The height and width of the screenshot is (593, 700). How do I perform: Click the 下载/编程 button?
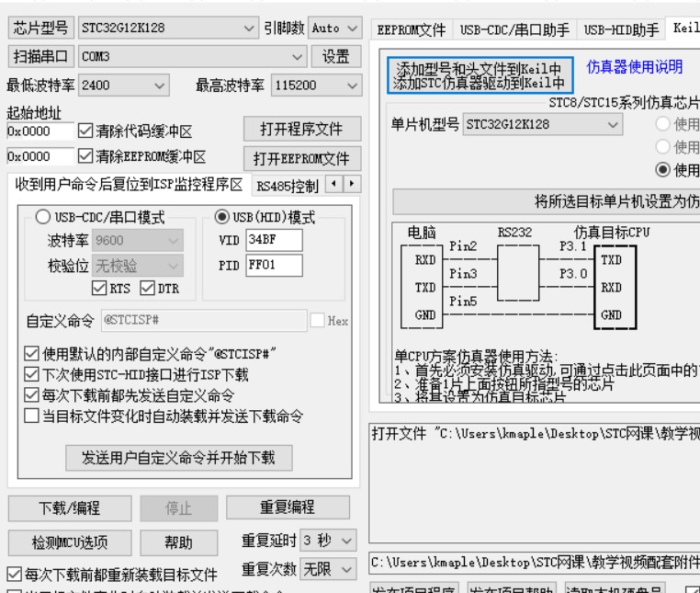point(70,508)
